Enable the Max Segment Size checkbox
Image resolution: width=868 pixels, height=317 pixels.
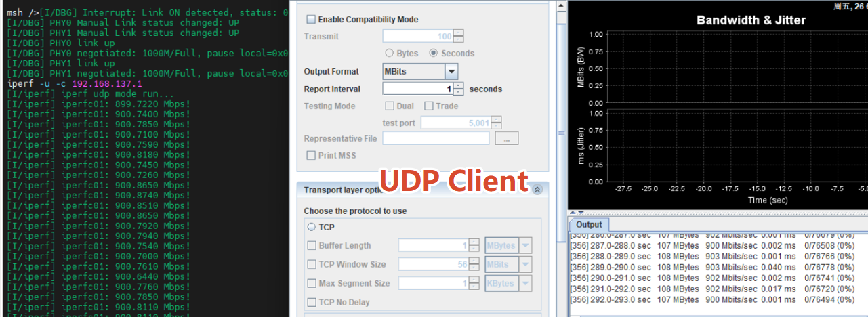point(312,283)
